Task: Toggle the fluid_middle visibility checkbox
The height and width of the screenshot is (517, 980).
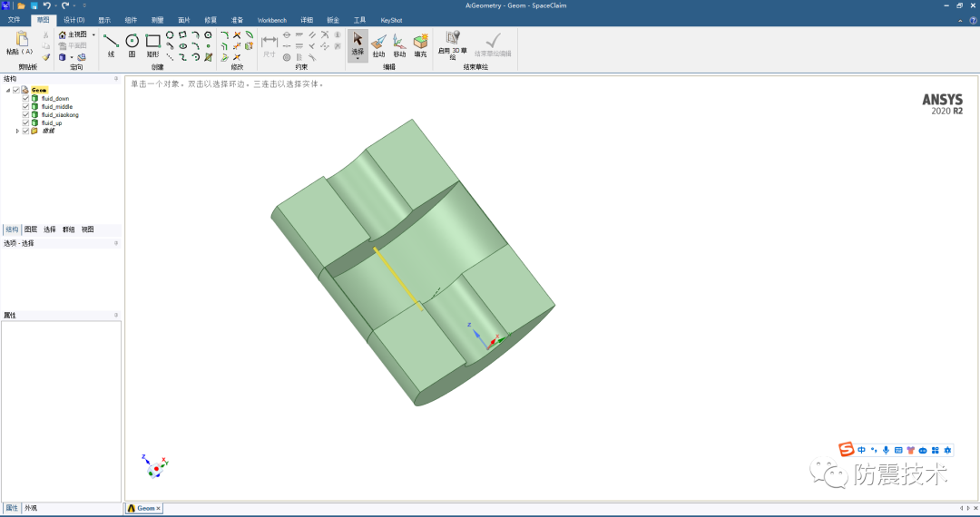Action: [x=25, y=106]
